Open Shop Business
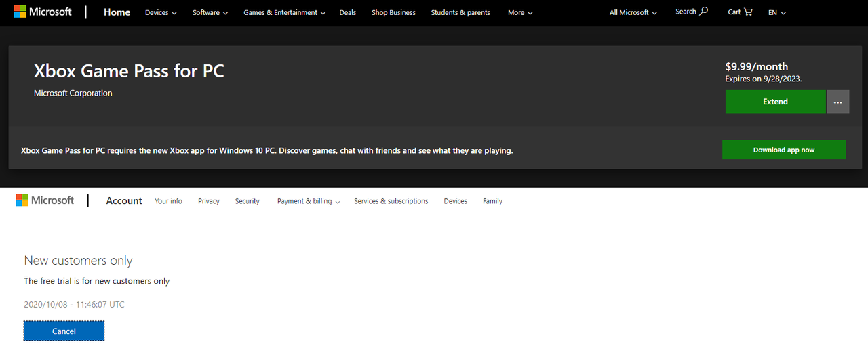Screen dimensions: 868x359 pos(393,12)
